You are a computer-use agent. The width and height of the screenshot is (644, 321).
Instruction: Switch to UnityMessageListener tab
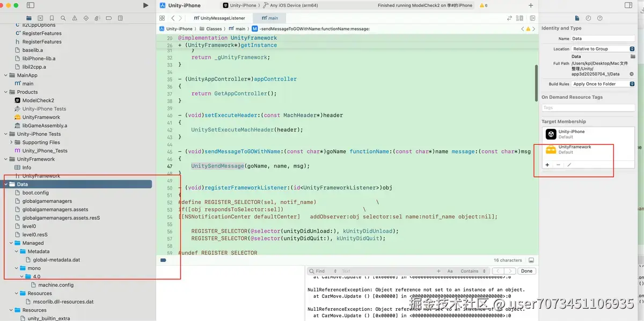tap(219, 18)
